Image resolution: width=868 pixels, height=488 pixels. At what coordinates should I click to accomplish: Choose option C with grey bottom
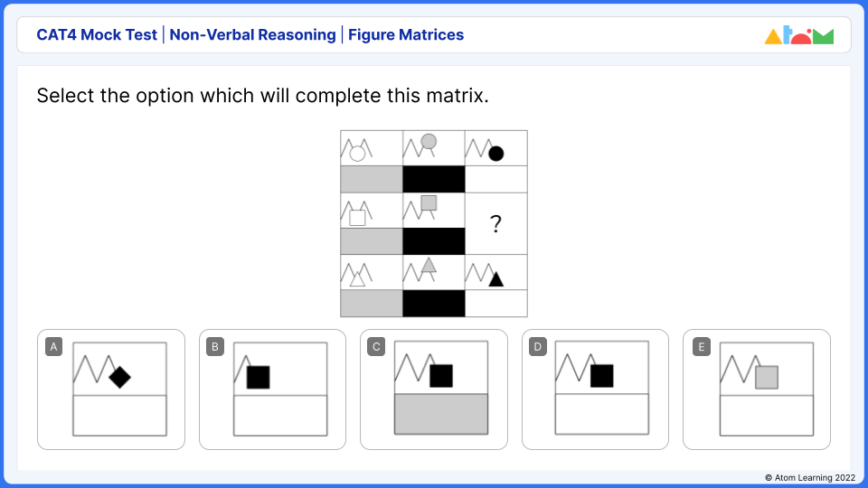[x=433, y=389]
